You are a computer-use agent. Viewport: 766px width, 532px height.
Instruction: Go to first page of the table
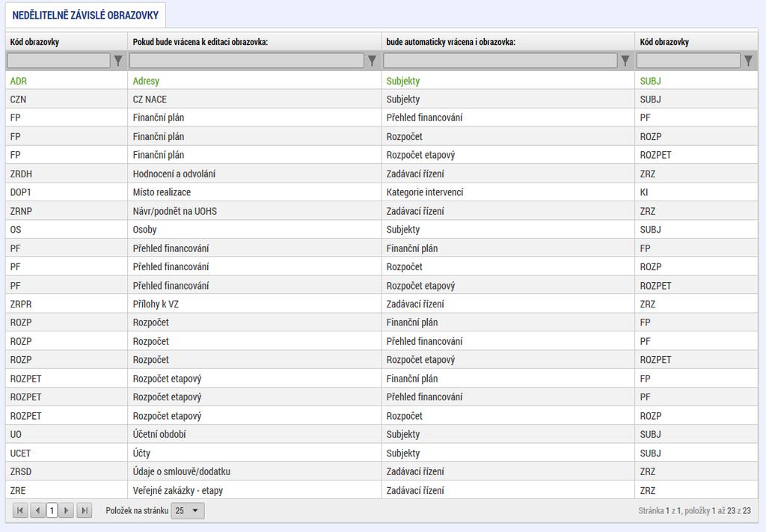(x=20, y=510)
